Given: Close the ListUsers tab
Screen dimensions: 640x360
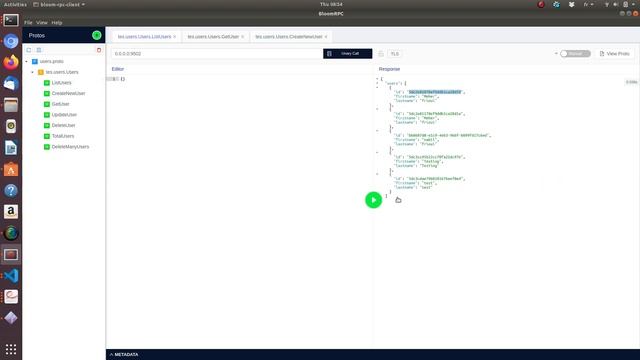Looking at the screenshot, I should pos(175,37).
